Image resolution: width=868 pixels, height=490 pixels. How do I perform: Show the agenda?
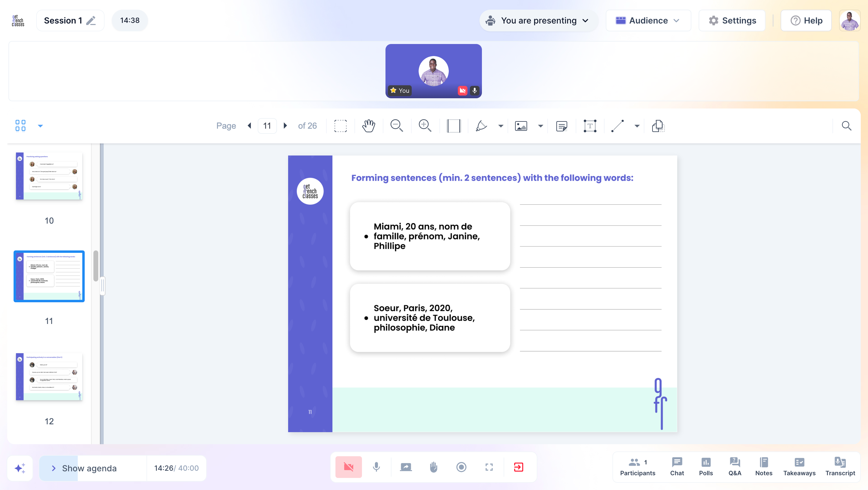(89, 468)
